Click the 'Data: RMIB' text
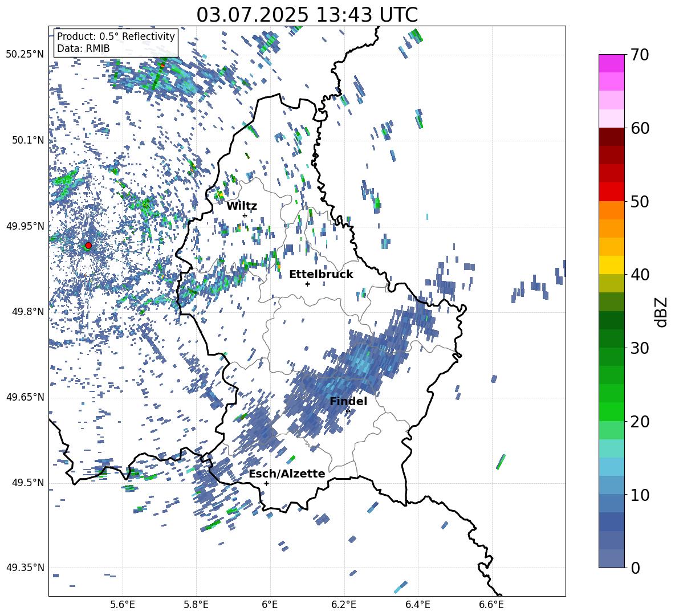675x616 pixels. click(x=83, y=48)
